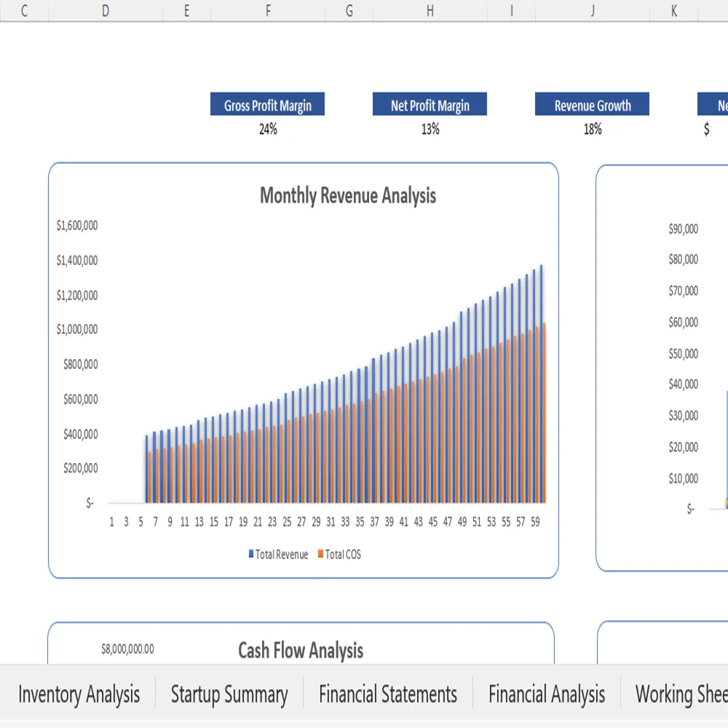Select the Revenue Growth header
Viewport: 728px width, 728px height.
592,104
